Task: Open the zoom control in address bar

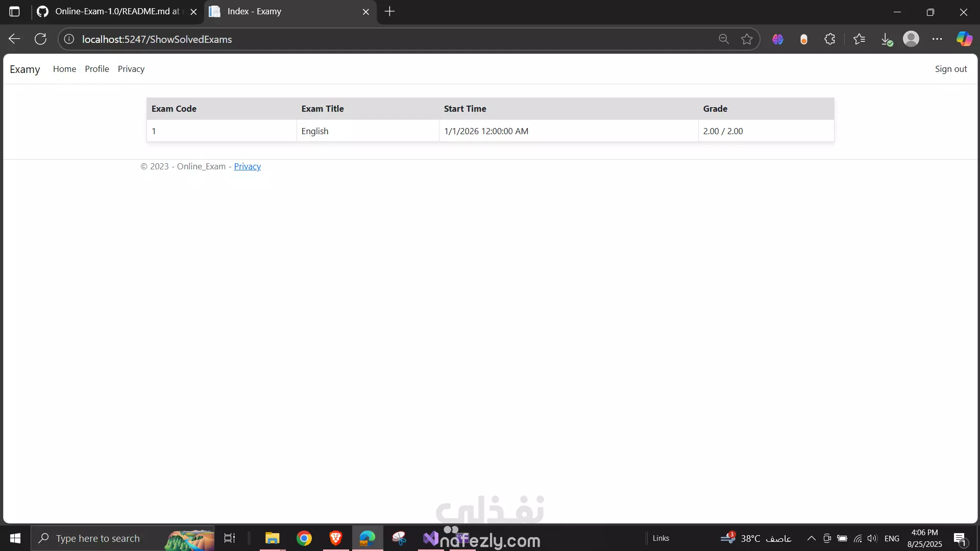Action: click(x=723, y=39)
